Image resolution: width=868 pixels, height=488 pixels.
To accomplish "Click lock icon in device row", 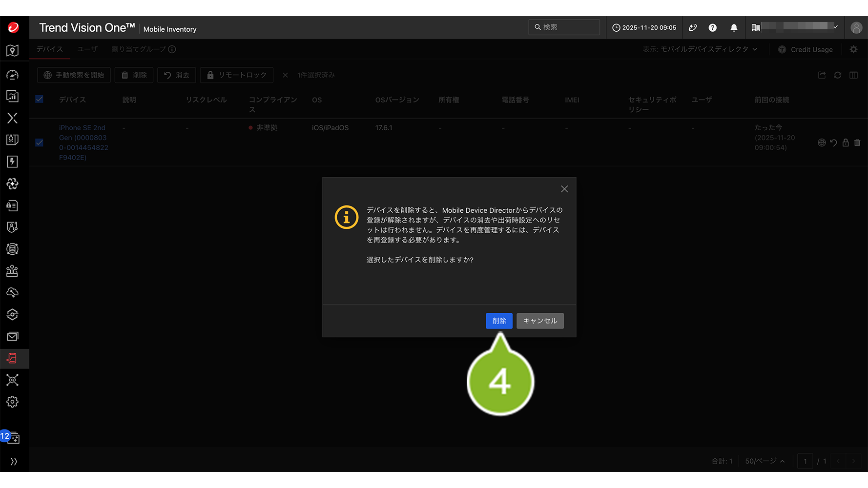I will tap(846, 142).
